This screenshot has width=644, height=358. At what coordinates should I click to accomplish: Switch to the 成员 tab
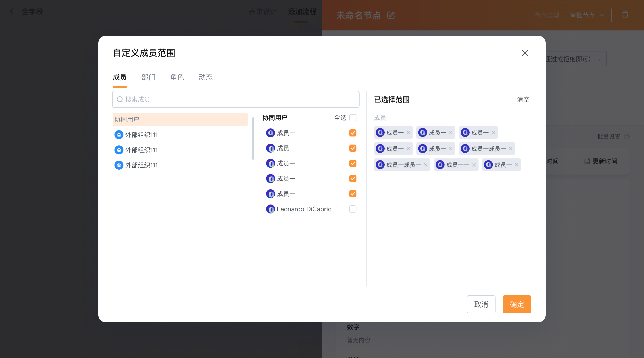120,77
